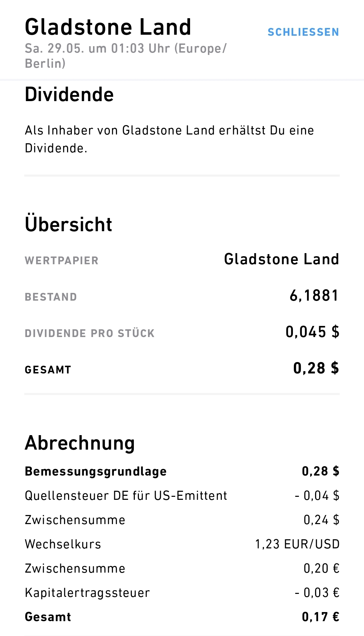Click Quellensteuer DE für US-Emittent row

point(126,496)
